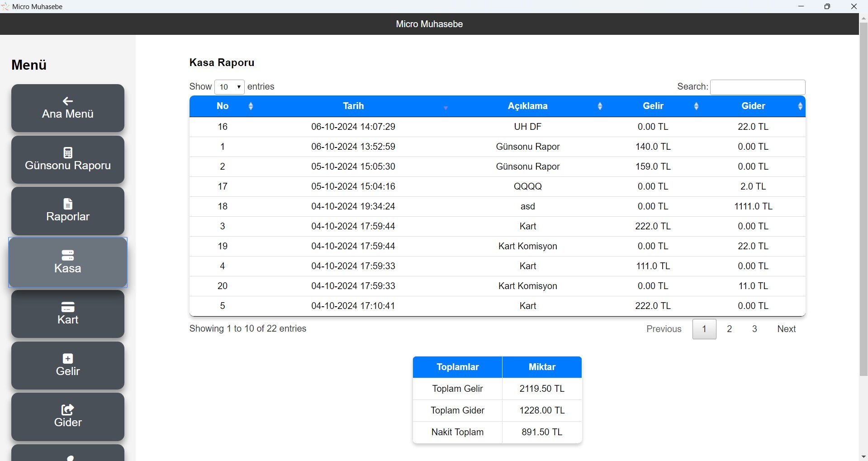The width and height of the screenshot is (868, 461).
Task: Click the Ana Menü back arrow icon
Action: (x=68, y=101)
